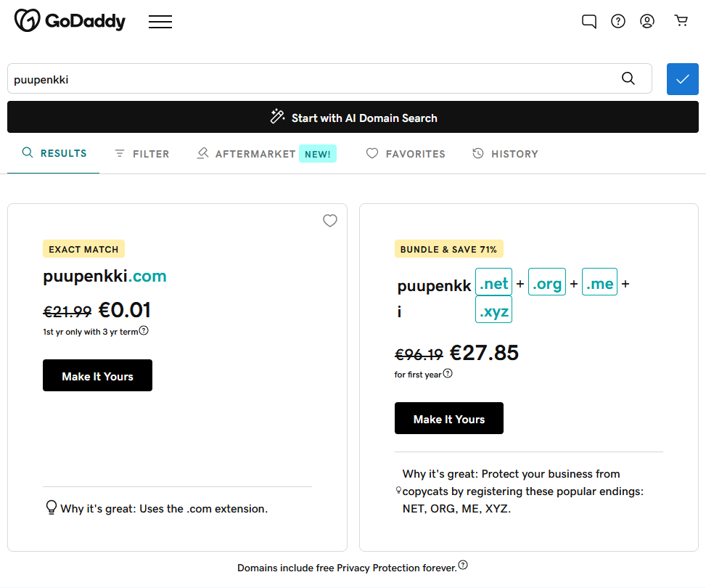This screenshot has height=588, width=706.
Task: Switch to the Favorites tab
Action: (x=406, y=154)
